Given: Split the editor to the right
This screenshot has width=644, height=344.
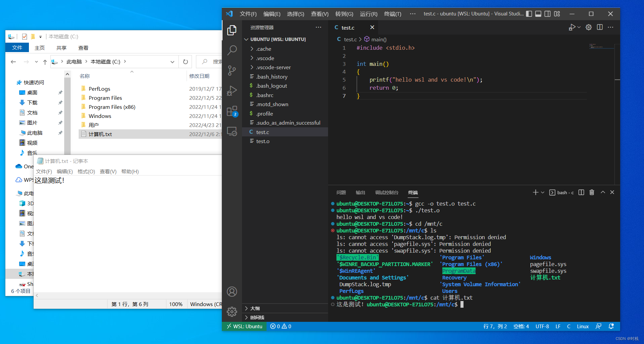Looking at the screenshot, I should [600, 27].
